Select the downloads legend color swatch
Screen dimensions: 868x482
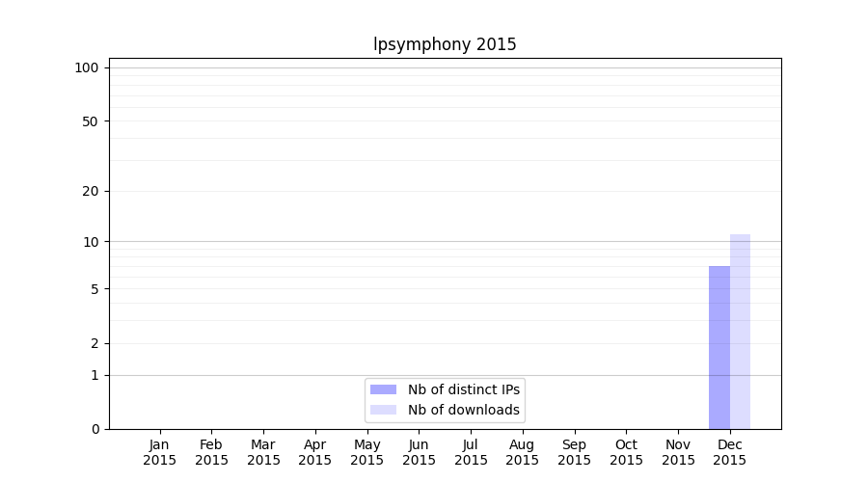tap(383, 410)
